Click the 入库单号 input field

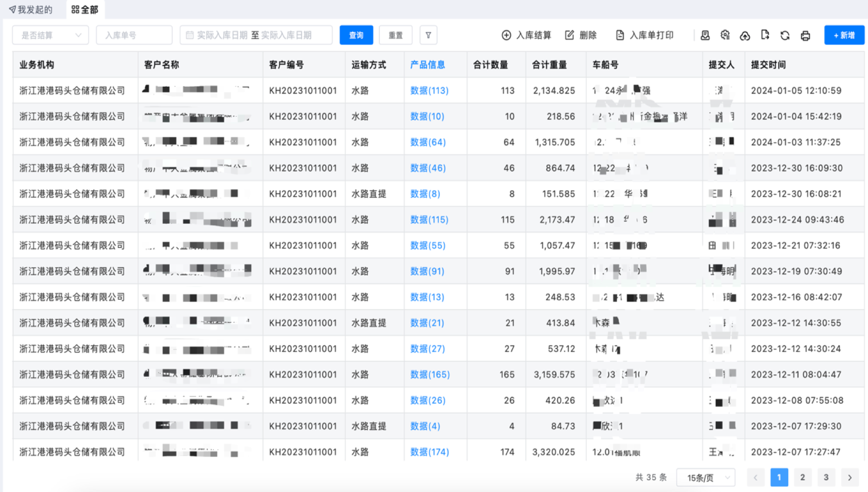click(x=134, y=35)
